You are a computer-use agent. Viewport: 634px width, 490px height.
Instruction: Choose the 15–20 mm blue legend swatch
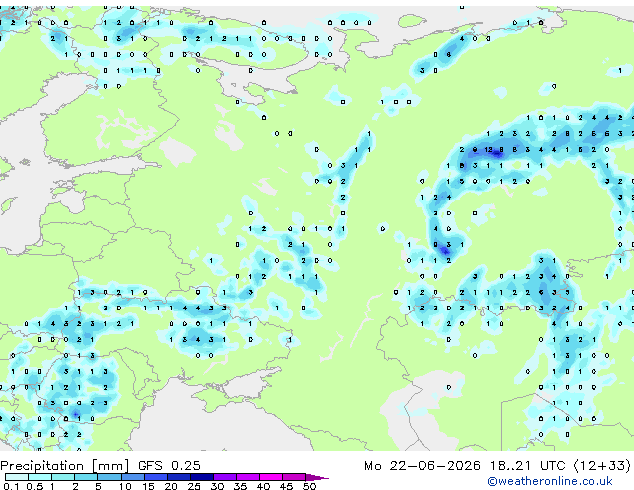click(155, 477)
